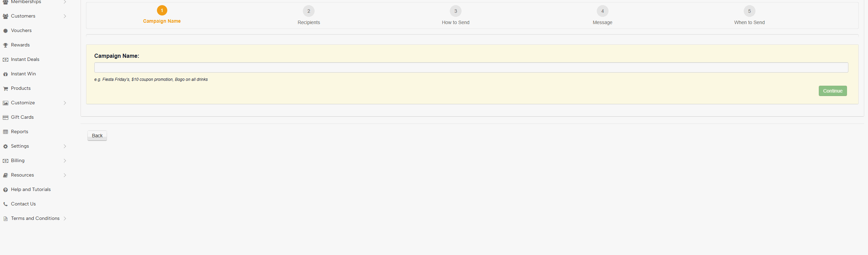Click the Back button

point(97,136)
